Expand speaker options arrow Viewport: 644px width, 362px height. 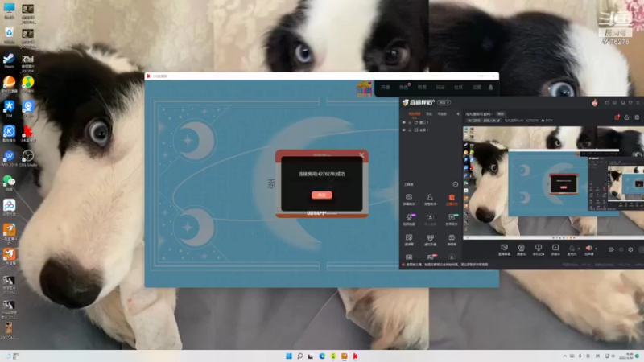(x=596, y=249)
